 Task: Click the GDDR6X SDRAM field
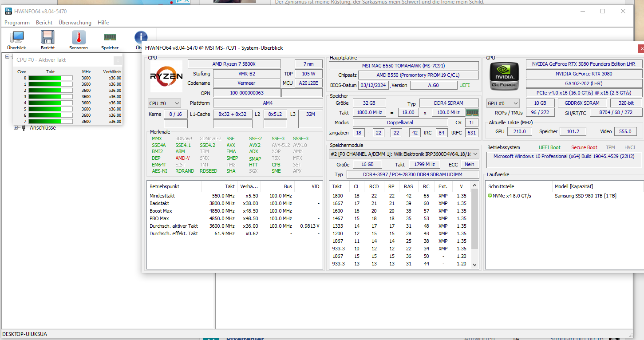[x=582, y=103]
